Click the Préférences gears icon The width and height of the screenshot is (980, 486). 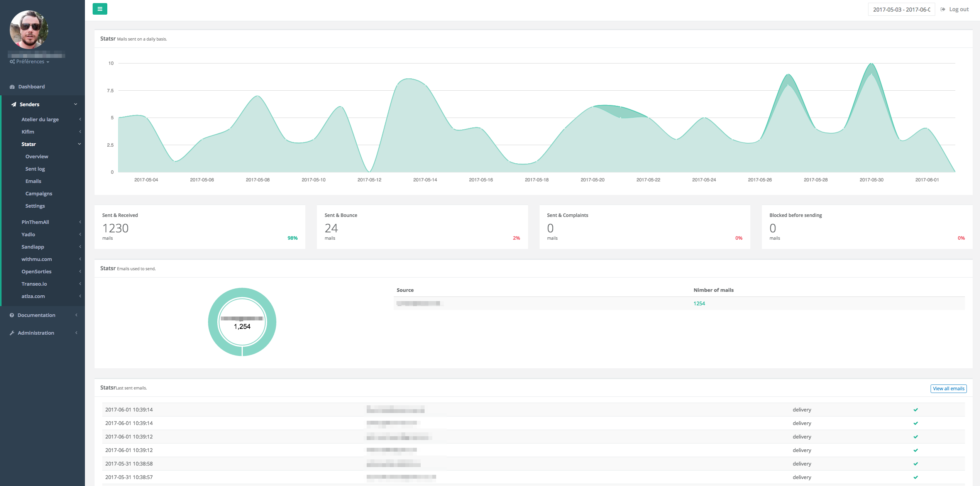tap(12, 62)
